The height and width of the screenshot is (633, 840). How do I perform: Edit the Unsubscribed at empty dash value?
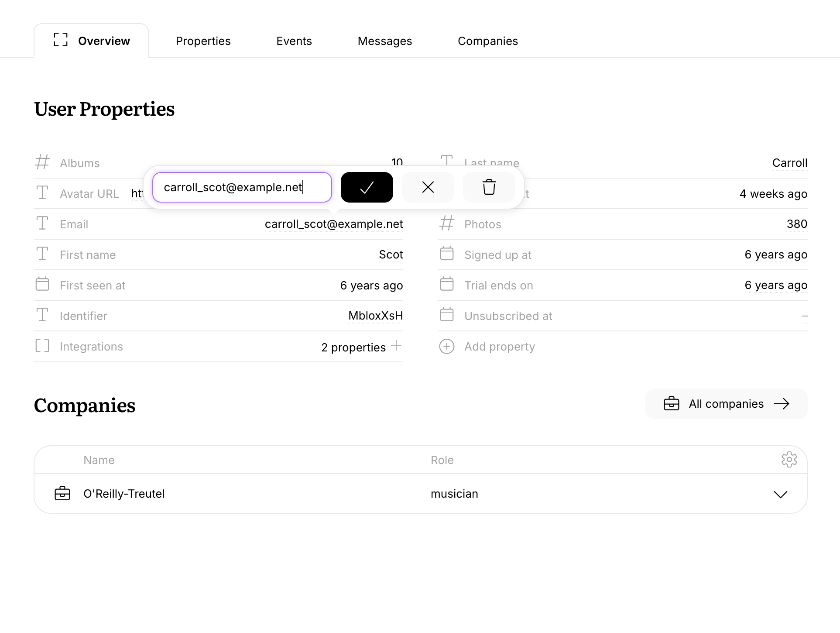point(805,316)
